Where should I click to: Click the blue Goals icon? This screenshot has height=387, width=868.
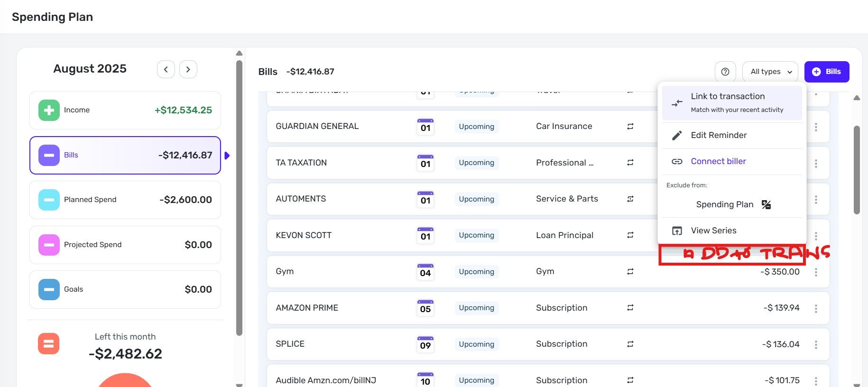click(x=49, y=289)
